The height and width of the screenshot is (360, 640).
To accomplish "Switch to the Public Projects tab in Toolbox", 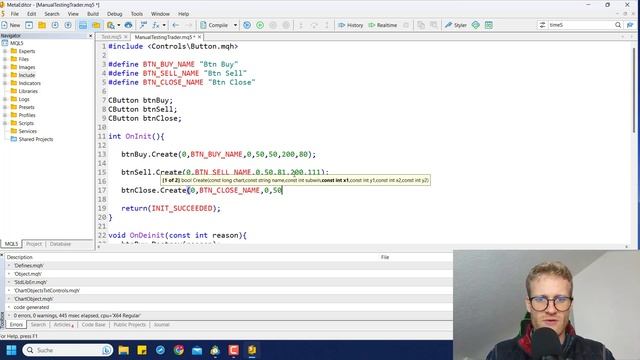I will (129, 324).
